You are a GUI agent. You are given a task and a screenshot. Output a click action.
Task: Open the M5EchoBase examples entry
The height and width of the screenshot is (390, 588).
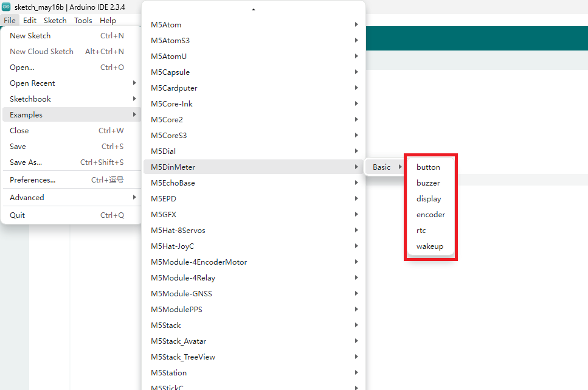[x=254, y=183]
